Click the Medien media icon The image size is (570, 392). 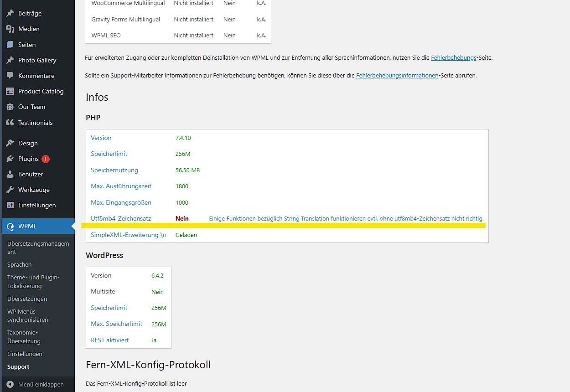[10, 29]
